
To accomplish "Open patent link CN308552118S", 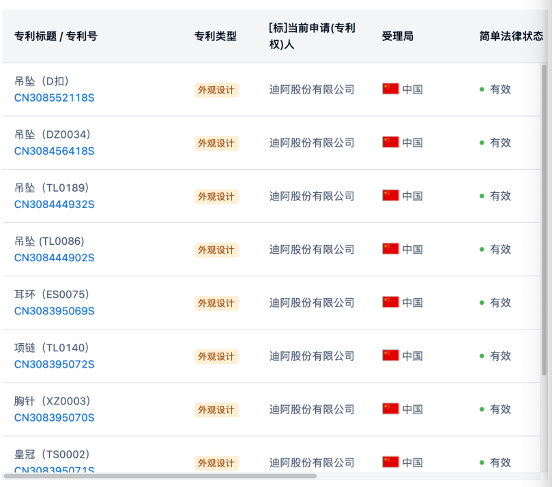I will 54,98.
